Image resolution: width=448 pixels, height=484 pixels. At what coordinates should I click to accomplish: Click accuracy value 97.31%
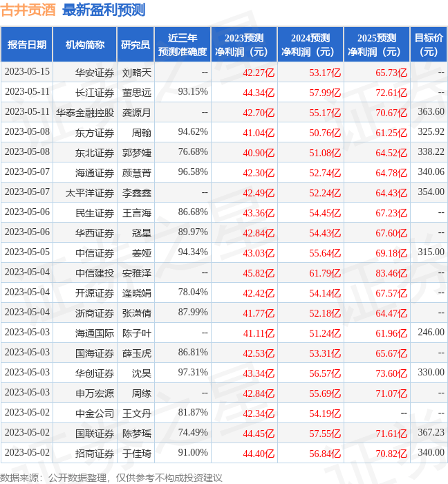[x=193, y=372]
